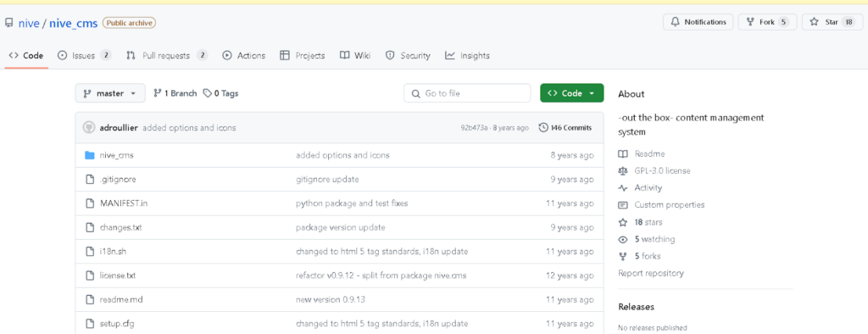868x334 pixels.
Task: Click the Fork icon button
Action: coord(750,22)
